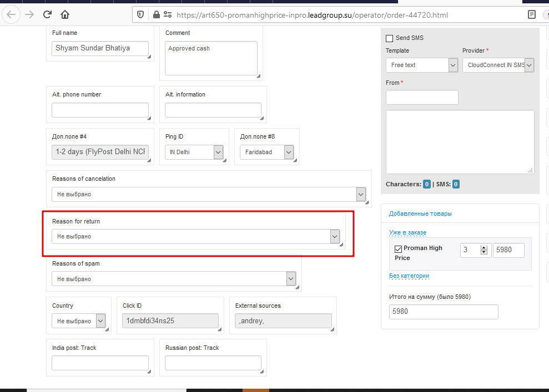Screen dimensions: 549x392
Task: Open the Reason for return dropdown
Action: (x=196, y=236)
